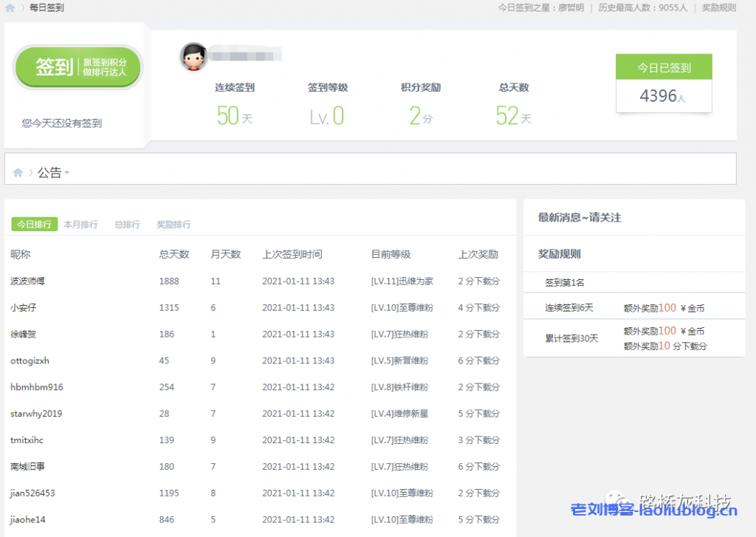Screen dimensions: 756x537
Task: Click the 今日已签到 green count box
Action: pos(664,68)
